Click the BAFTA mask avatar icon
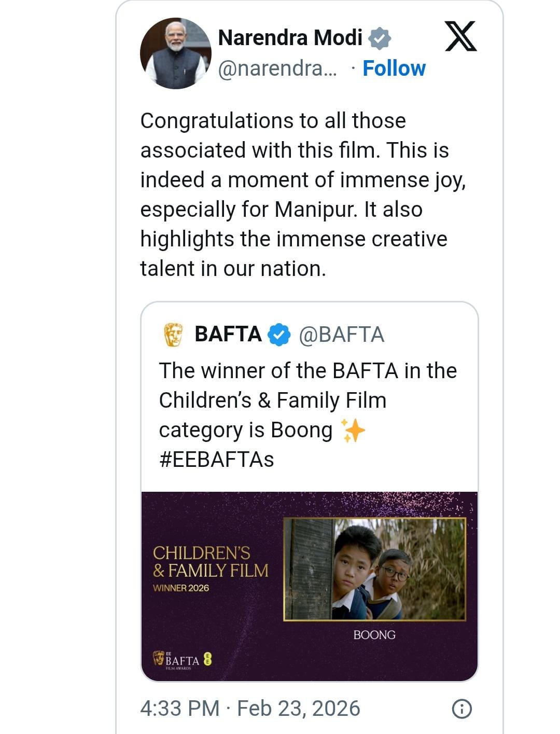This screenshot has width=560, height=734. click(x=173, y=335)
